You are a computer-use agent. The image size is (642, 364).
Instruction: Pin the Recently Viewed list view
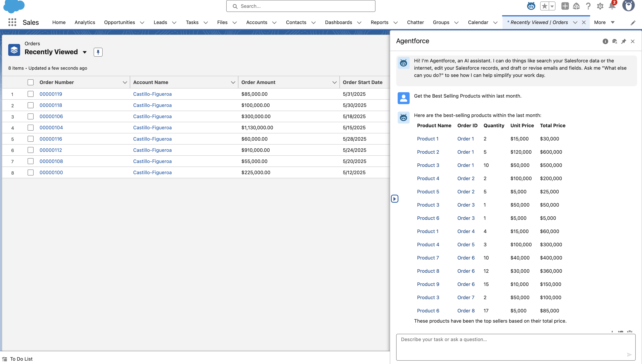tap(98, 52)
